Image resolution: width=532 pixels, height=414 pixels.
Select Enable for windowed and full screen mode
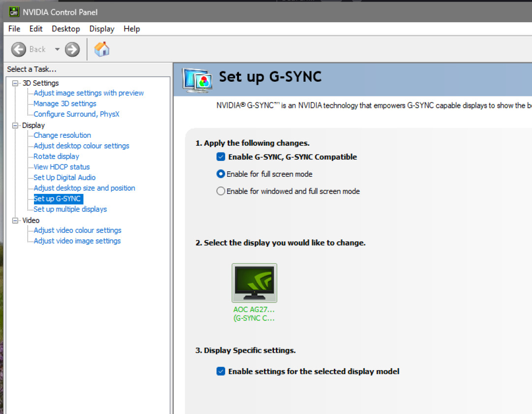[x=221, y=191]
